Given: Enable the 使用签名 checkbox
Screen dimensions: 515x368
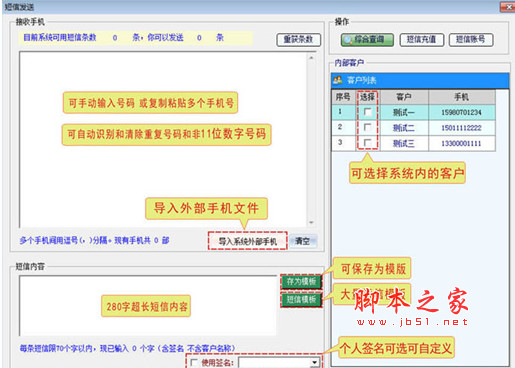Looking at the screenshot, I should pyautogui.click(x=194, y=362).
